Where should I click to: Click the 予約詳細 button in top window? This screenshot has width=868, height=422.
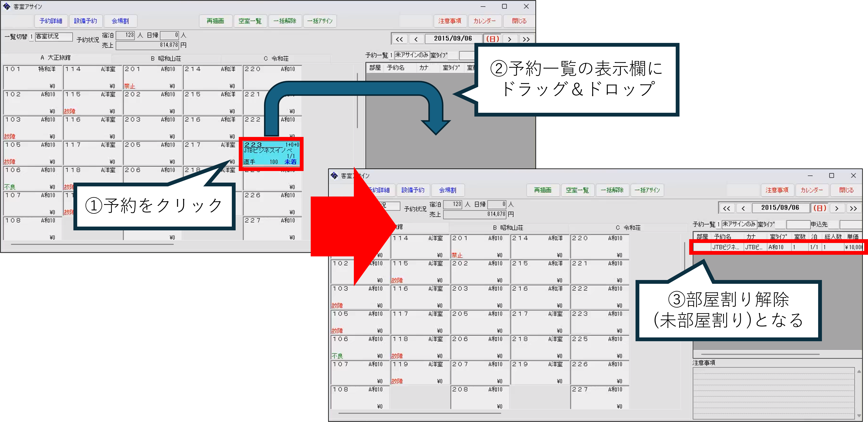51,21
